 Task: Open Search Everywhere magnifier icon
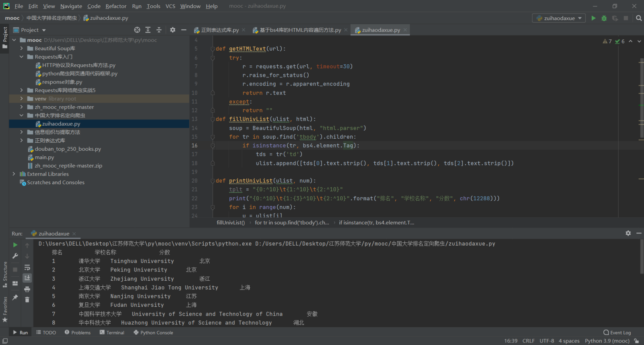click(x=639, y=18)
